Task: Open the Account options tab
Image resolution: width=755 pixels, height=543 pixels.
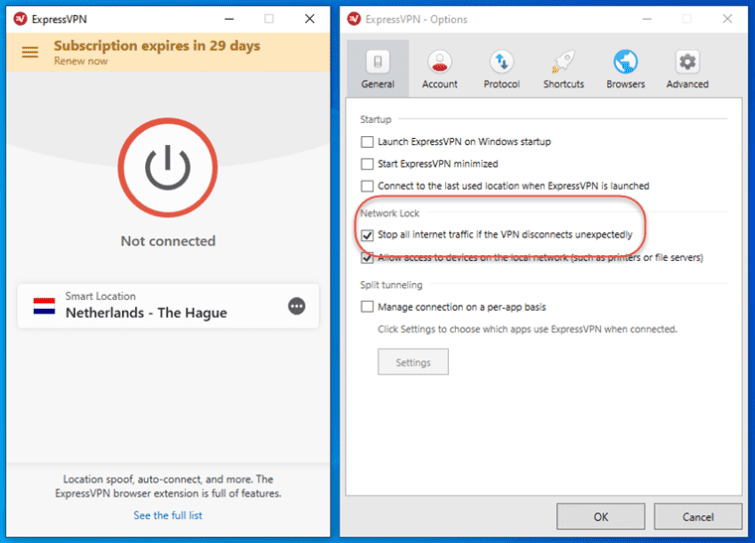Action: pos(439,68)
